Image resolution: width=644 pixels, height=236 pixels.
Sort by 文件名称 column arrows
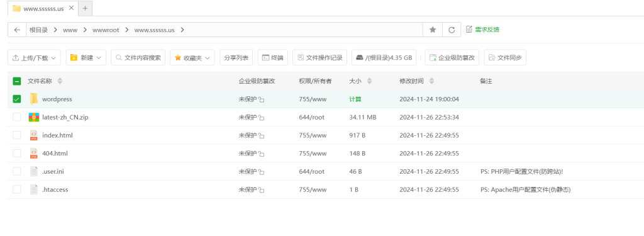[x=60, y=81]
